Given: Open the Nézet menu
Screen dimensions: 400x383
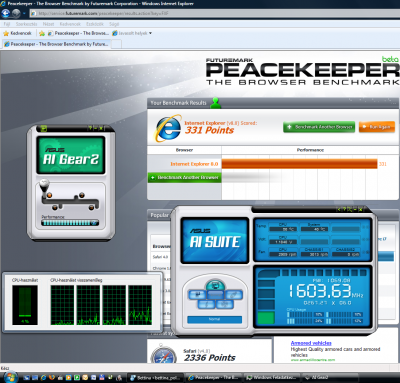Looking at the screenshot, I should tap(48, 24).
